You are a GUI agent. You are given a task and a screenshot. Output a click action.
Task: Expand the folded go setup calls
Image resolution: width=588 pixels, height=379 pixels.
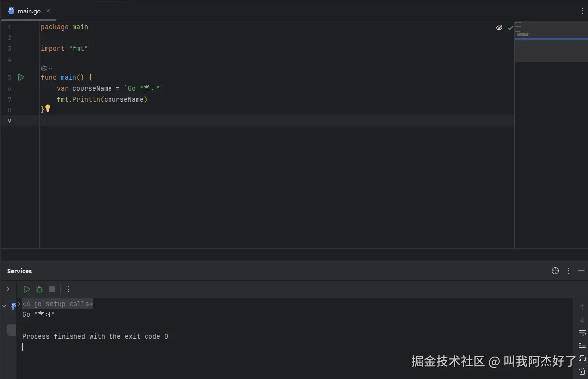(58, 304)
